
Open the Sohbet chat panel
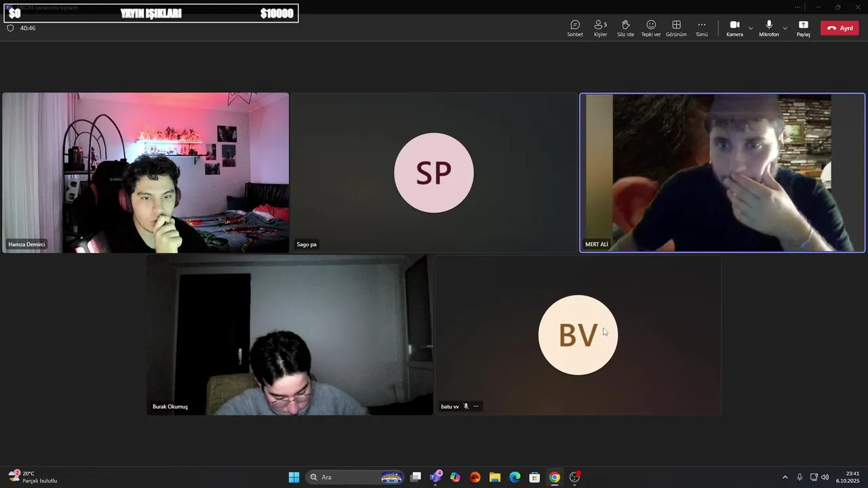click(575, 28)
